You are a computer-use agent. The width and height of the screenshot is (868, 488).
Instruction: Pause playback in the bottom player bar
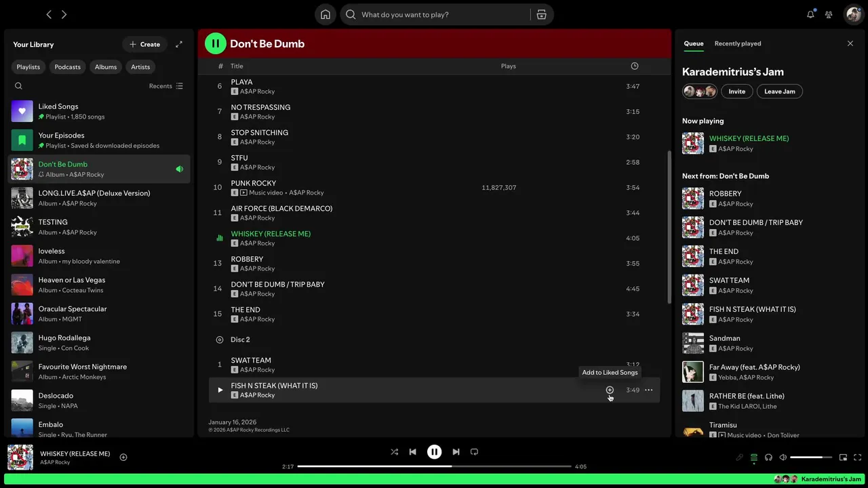(434, 451)
